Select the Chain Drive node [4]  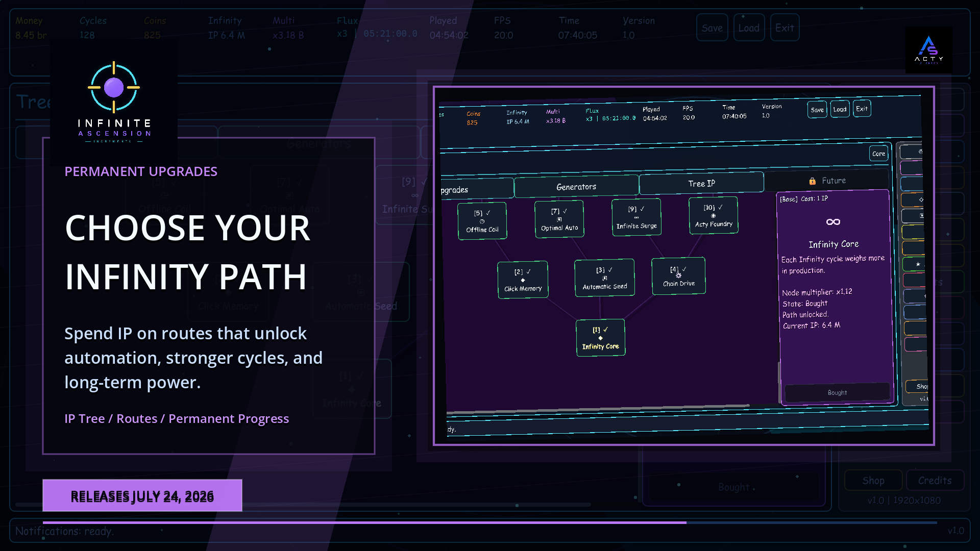coord(679,276)
